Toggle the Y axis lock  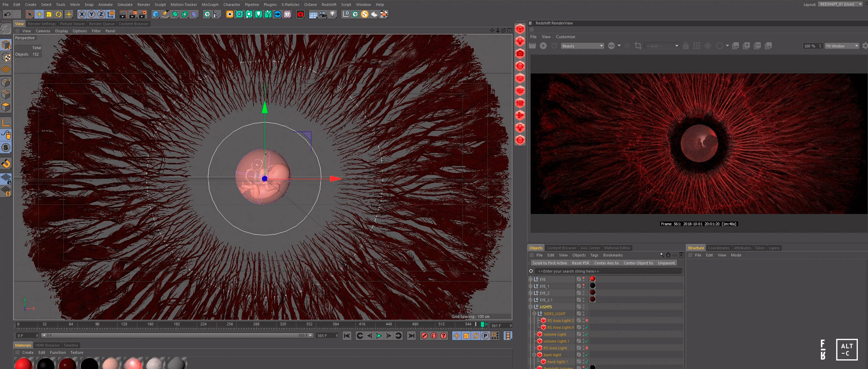tap(92, 14)
